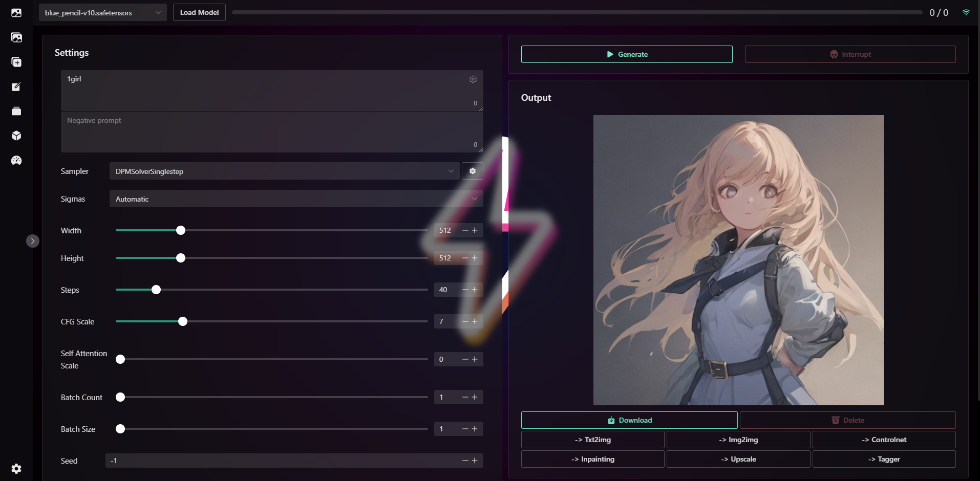The height and width of the screenshot is (481, 980).
Task: Open the model cube icon in sidebar
Action: point(17,136)
